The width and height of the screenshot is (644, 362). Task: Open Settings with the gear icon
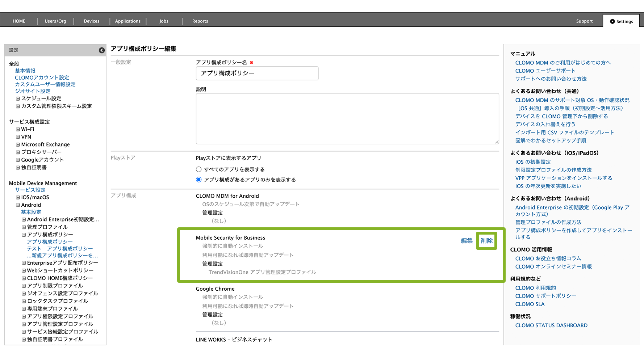pyautogui.click(x=621, y=21)
